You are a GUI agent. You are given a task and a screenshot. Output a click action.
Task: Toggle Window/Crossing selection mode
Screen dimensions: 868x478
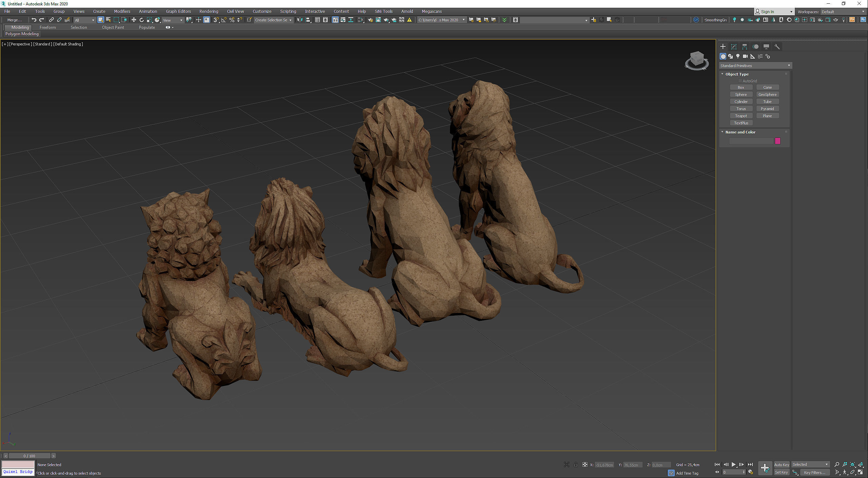[x=124, y=20]
